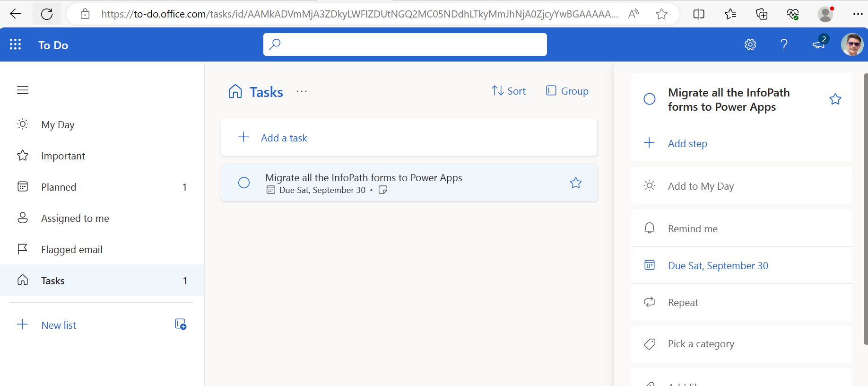This screenshot has width=868, height=386.
Task: Open the Important list
Action: pyautogui.click(x=102, y=156)
